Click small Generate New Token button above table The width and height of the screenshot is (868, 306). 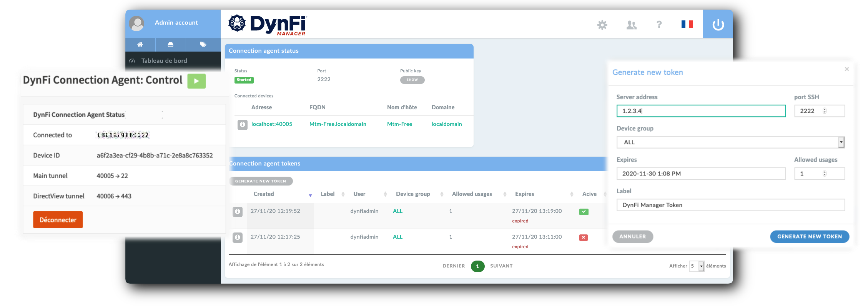point(261,181)
